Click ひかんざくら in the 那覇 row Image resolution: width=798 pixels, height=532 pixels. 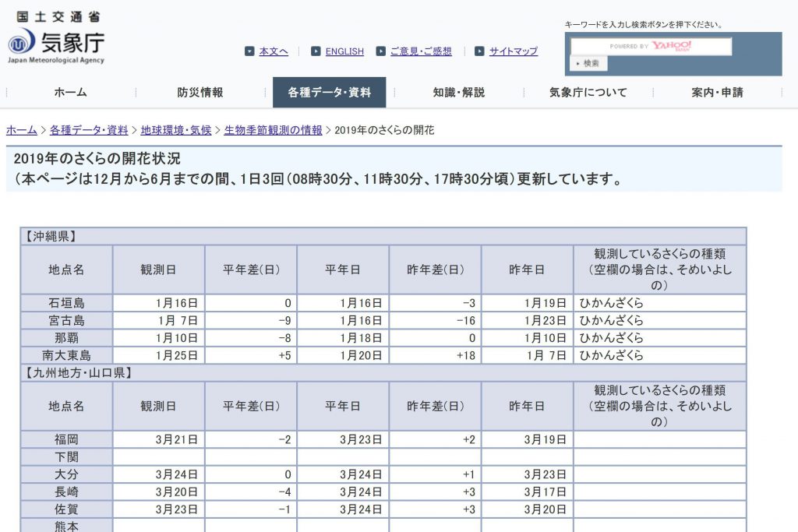611,338
